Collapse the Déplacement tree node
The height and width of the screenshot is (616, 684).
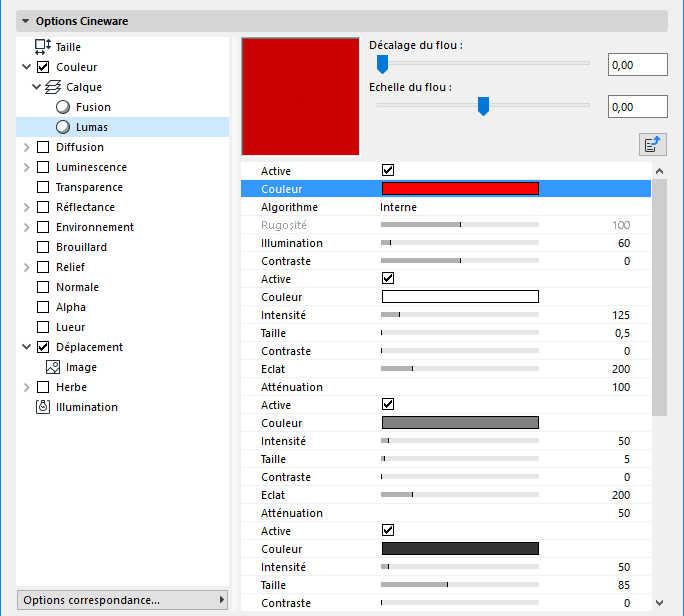[27, 347]
